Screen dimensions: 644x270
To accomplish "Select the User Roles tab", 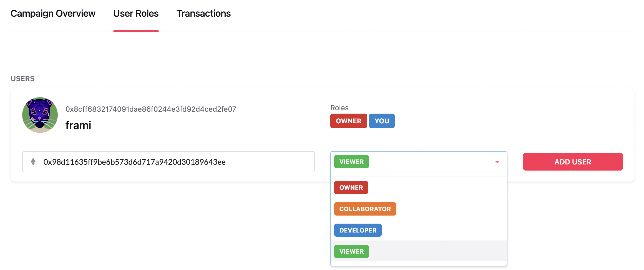I will coord(136,13).
